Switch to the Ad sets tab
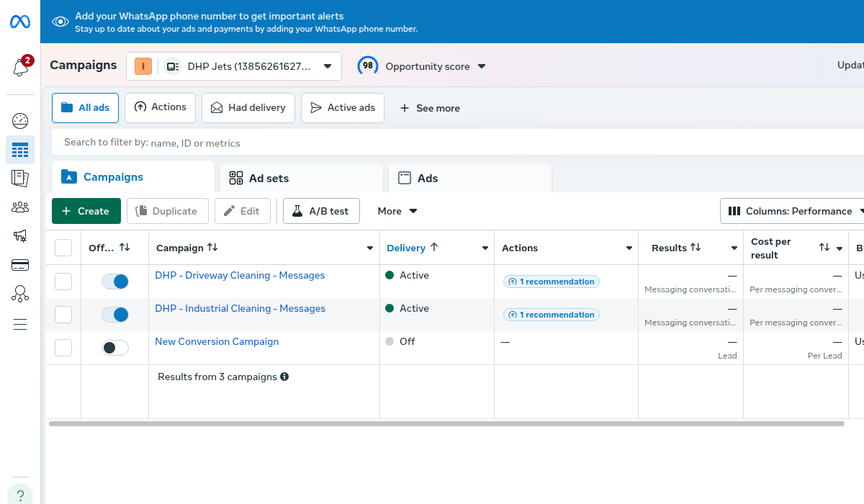 tap(269, 178)
